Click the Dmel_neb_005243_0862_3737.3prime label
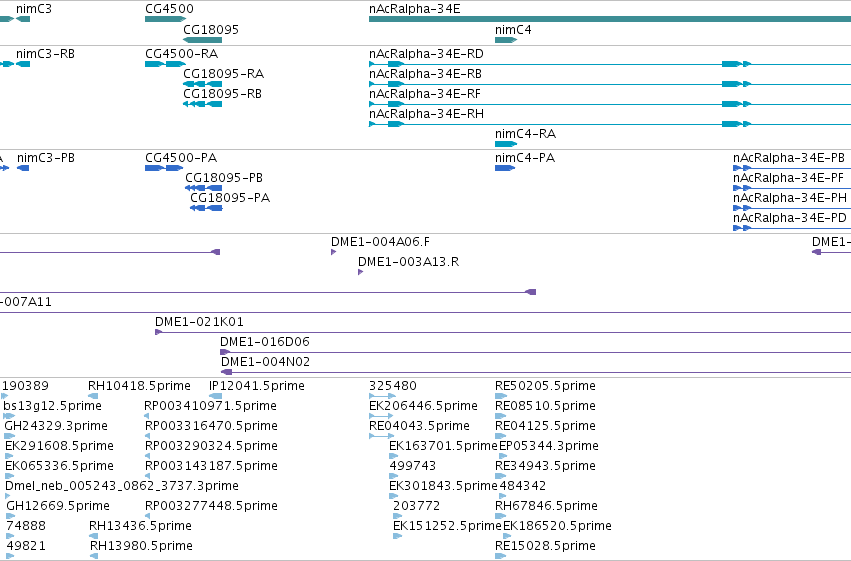 (x=122, y=486)
